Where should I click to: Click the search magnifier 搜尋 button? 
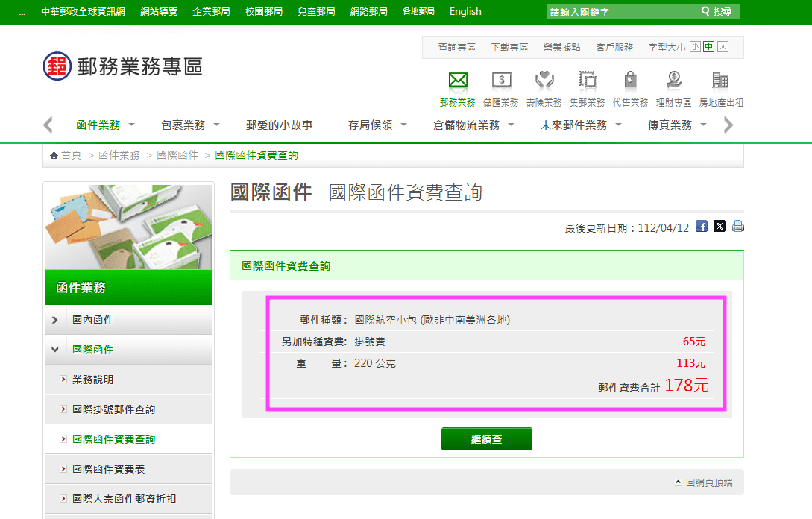(x=717, y=11)
